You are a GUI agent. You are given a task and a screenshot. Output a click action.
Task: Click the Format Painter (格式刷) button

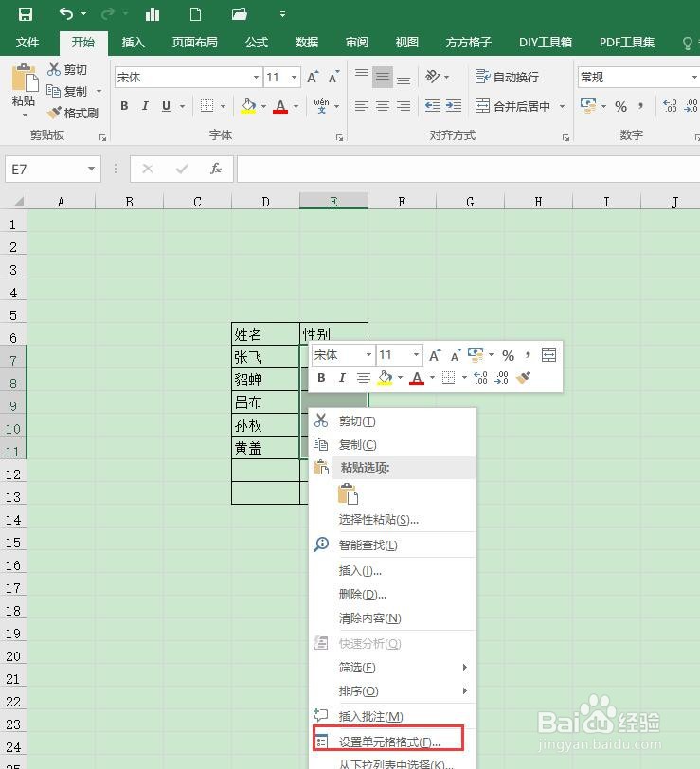coord(73,114)
